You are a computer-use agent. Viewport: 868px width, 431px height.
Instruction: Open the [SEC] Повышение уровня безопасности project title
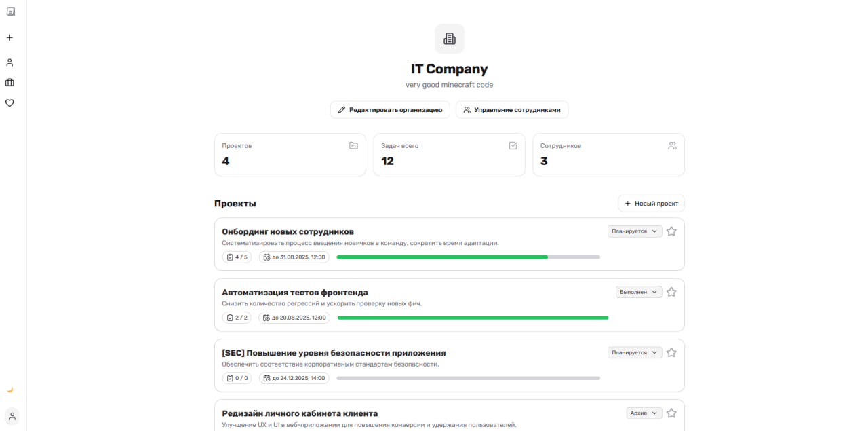334,353
